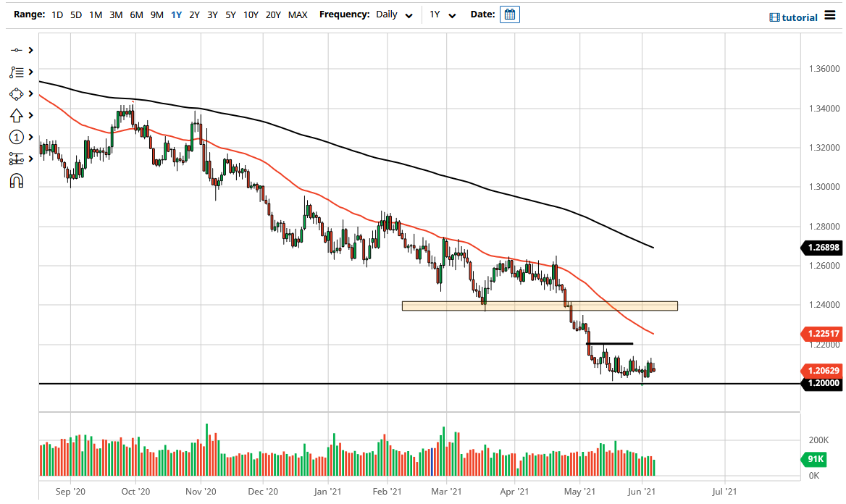Open the multi-point line annotation tool
The width and height of the screenshot is (846, 504).
click(x=16, y=72)
